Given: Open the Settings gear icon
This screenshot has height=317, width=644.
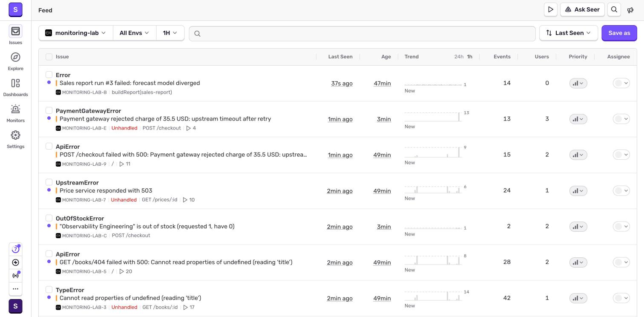Looking at the screenshot, I should click(x=15, y=135).
